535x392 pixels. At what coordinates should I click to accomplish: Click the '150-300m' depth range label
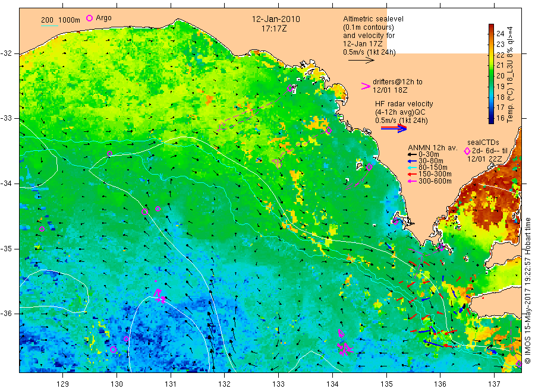tap(435, 174)
